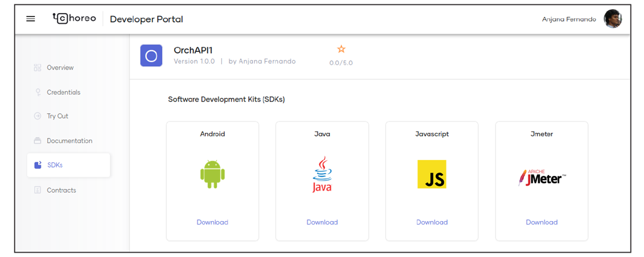
Task: Rate the API with the star
Action: [341, 50]
